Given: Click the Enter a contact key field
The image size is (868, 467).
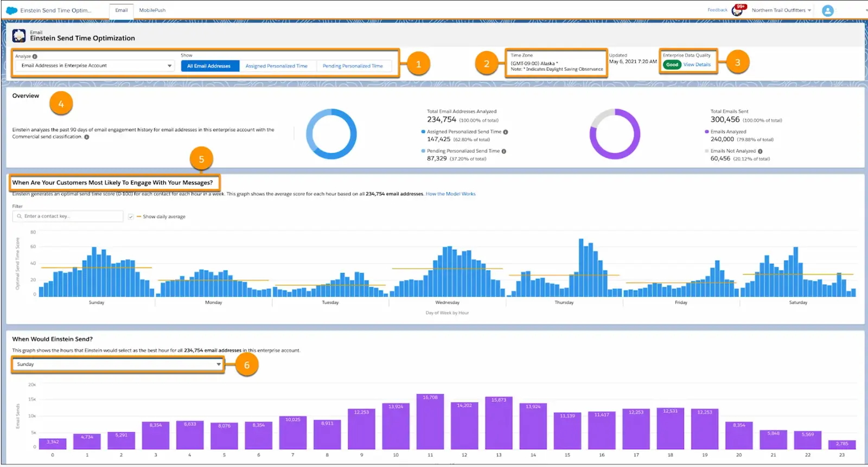Looking at the screenshot, I should point(68,216).
